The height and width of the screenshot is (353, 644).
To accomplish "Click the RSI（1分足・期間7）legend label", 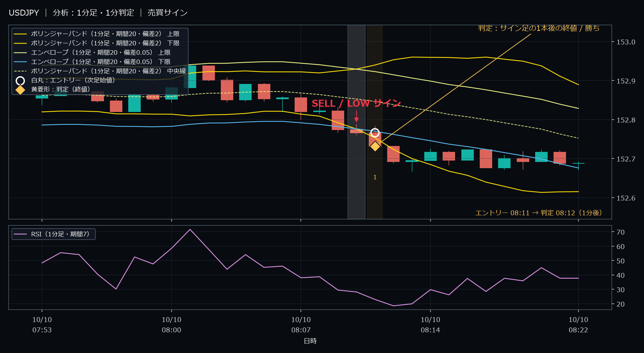I will (x=60, y=234).
